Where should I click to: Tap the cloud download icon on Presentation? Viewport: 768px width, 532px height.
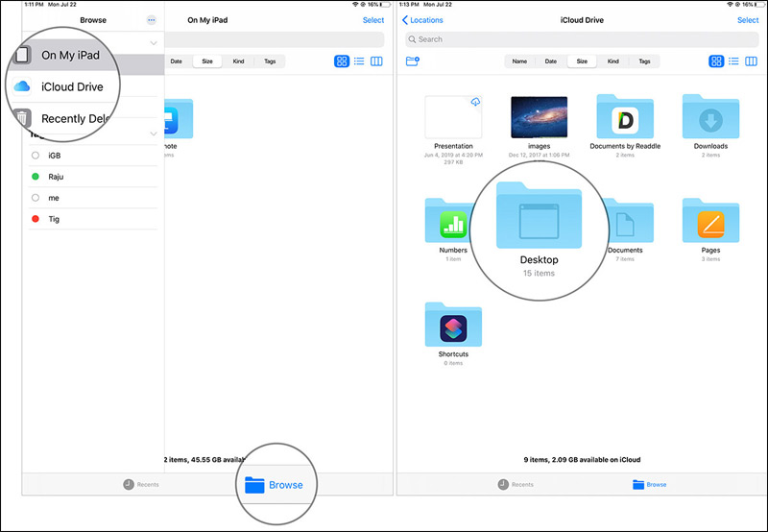(x=475, y=102)
